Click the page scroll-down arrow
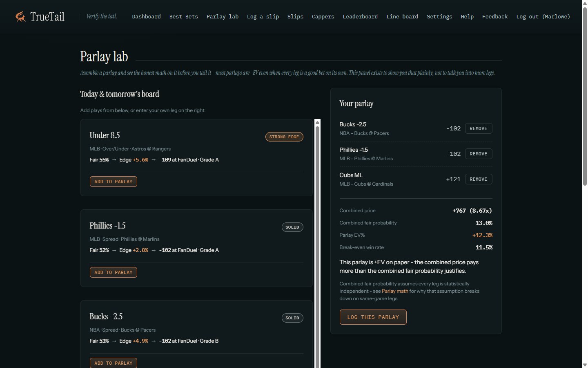This screenshot has width=588, height=368. 585,365
